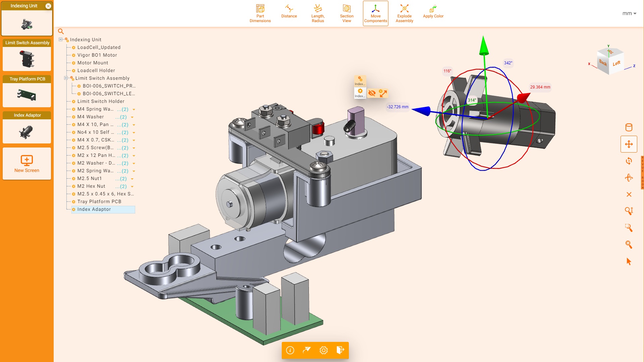Select the Distance measurement tool

click(x=289, y=11)
